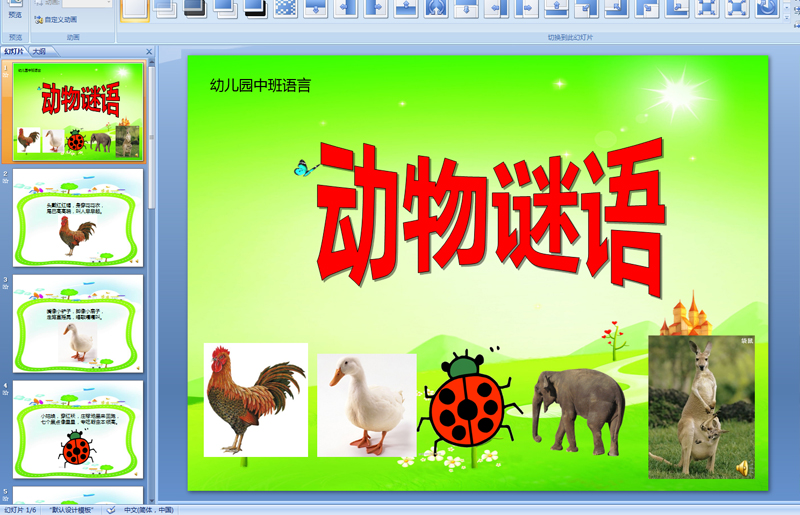Apply the Wipe Right transition

coord(376,8)
